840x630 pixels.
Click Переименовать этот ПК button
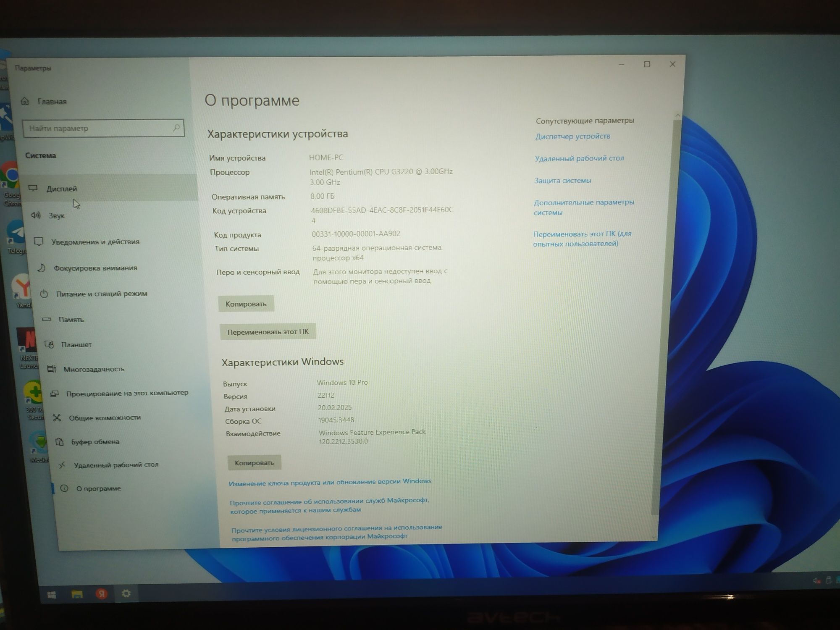[268, 332]
